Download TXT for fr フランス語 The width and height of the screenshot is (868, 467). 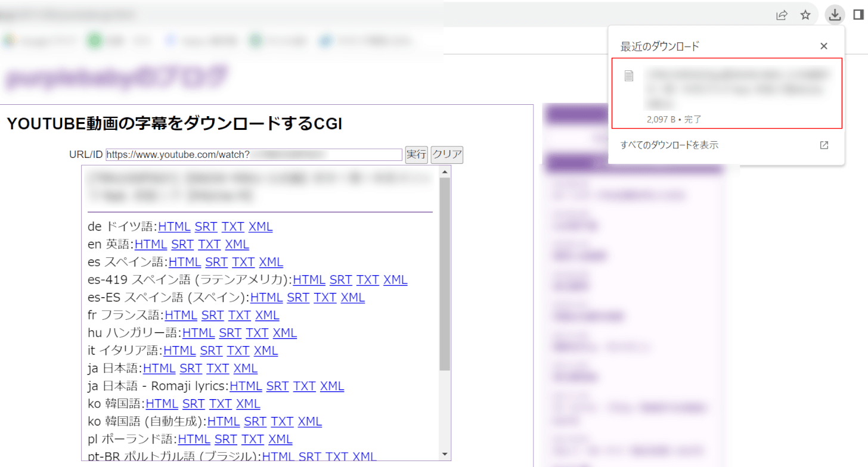240,315
